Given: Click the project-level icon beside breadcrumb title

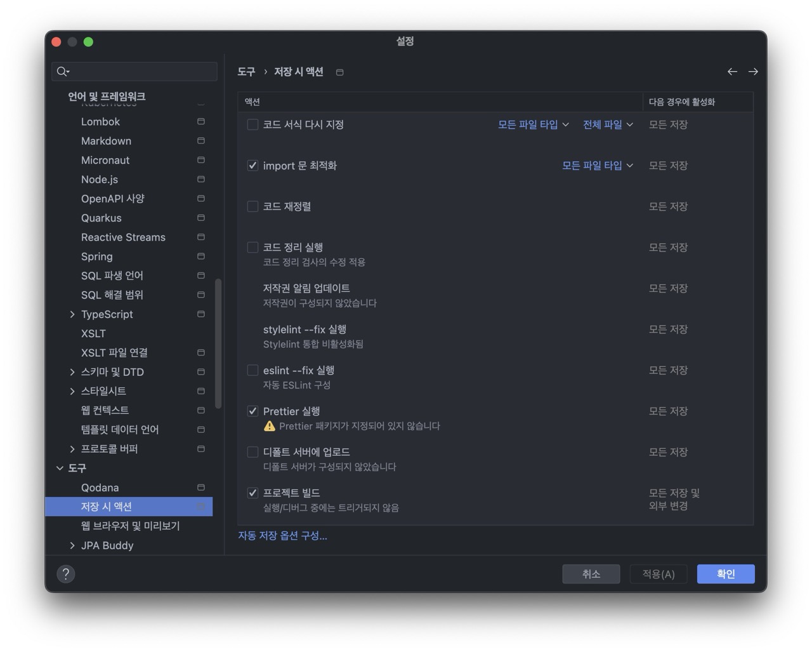Looking at the screenshot, I should pyautogui.click(x=340, y=72).
